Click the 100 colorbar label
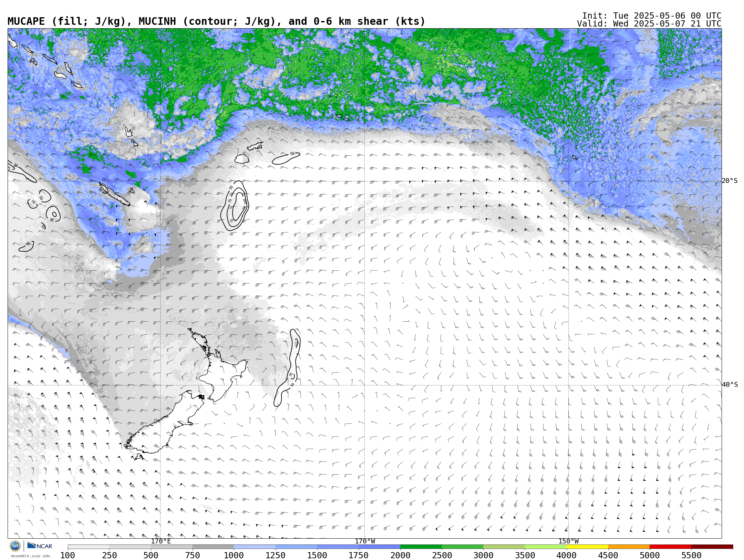Image resolution: width=744 pixels, height=560 pixels. click(68, 556)
